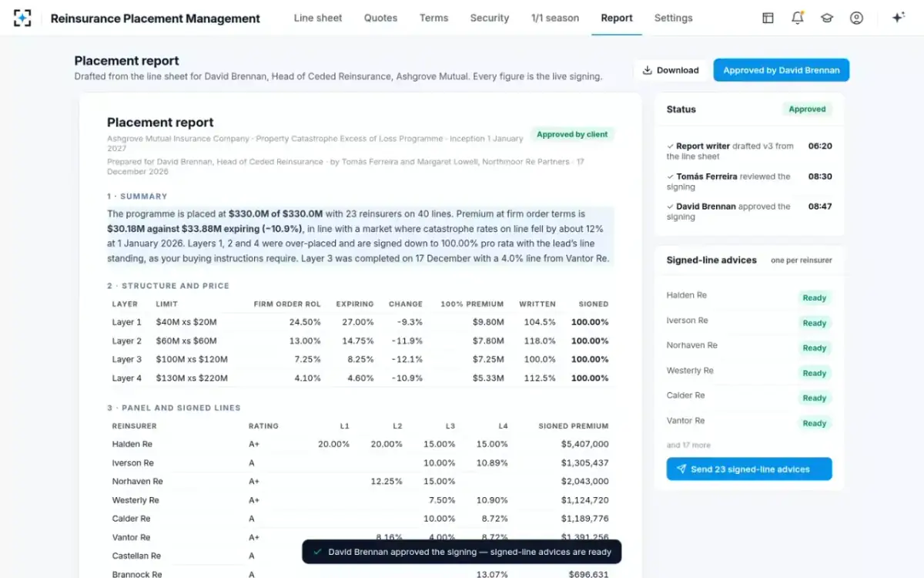Image resolution: width=924 pixels, height=578 pixels.
Task: Open the layout panel icon
Action: tap(768, 18)
